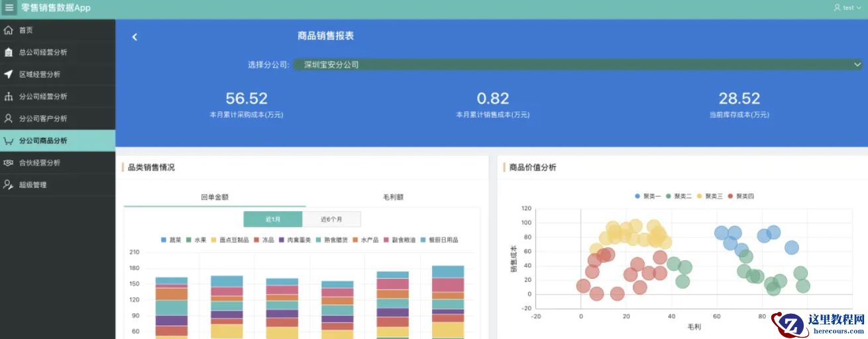Toggle the hamburger menu icon
The width and height of the screenshot is (868, 339).
pos(9,8)
